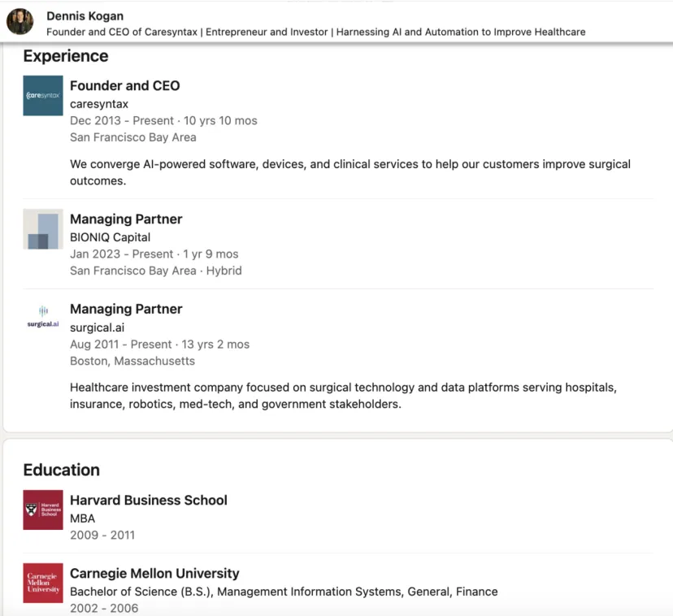Click the Harvard Business School logo

coord(43,510)
